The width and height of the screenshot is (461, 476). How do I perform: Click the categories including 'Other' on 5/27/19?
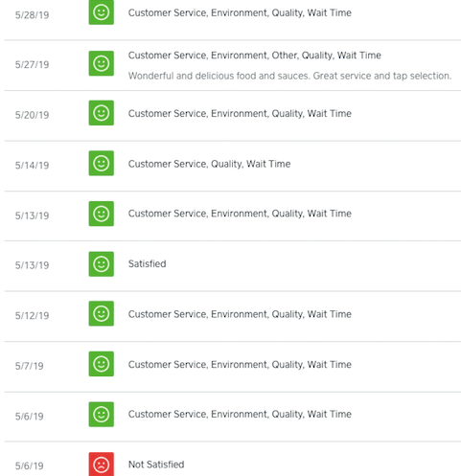point(254,56)
